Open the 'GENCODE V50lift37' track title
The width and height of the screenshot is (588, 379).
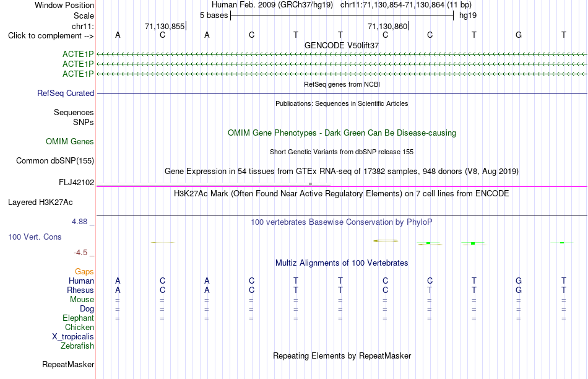[x=342, y=45]
